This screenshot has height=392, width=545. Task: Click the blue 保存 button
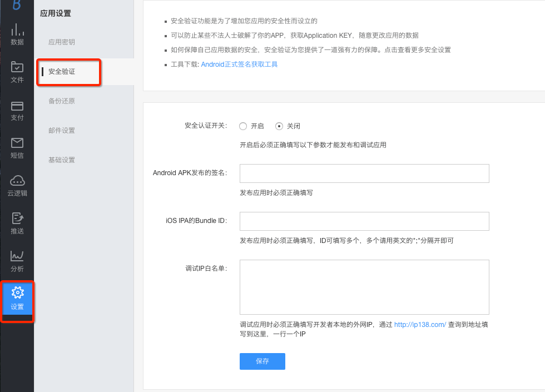262,361
